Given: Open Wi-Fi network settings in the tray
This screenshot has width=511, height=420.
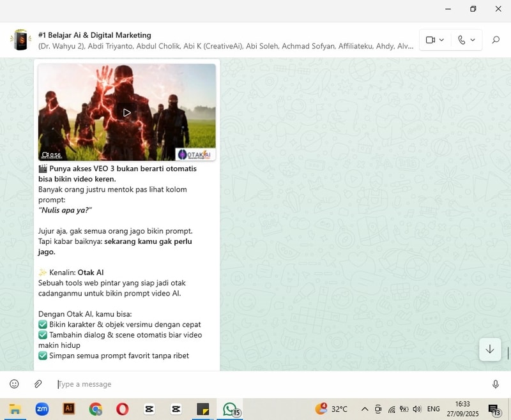Looking at the screenshot, I should tap(392, 409).
